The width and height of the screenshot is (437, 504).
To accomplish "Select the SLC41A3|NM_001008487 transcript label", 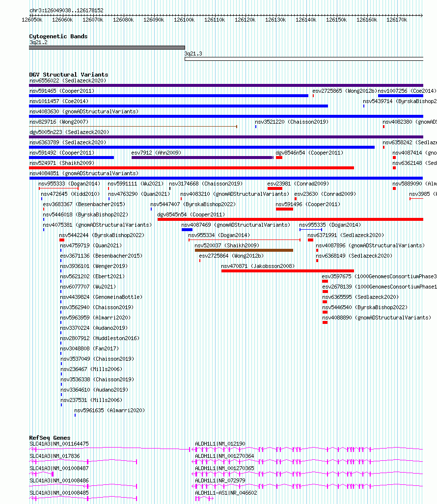I will coord(59,468).
